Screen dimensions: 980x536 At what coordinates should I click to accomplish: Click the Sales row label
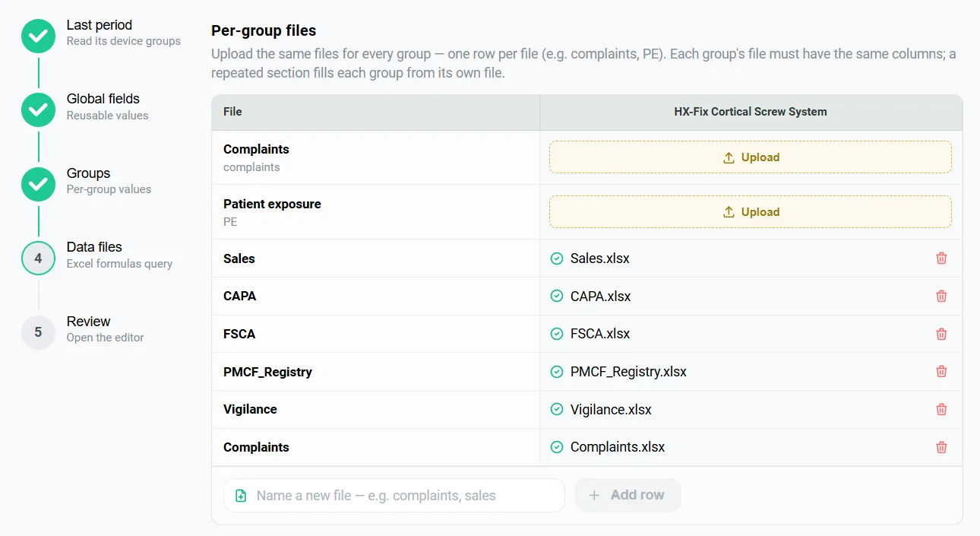pos(239,258)
